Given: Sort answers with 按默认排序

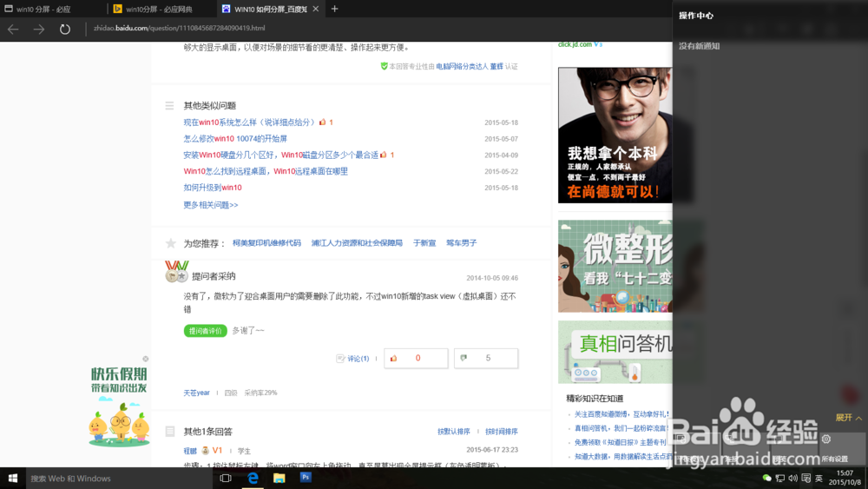Looking at the screenshot, I should point(453,432).
